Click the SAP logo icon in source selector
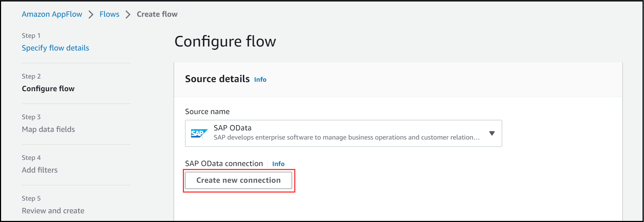The image size is (644, 222). click(199, 133)
